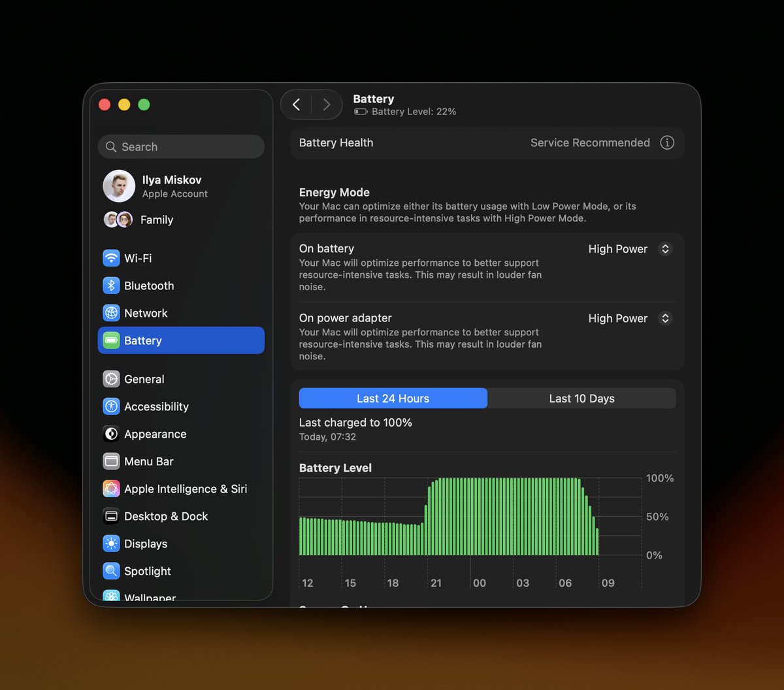Close window with red button
Viewport: 784px width, 690px height.
pyautogui.click(x=105, y=105)
